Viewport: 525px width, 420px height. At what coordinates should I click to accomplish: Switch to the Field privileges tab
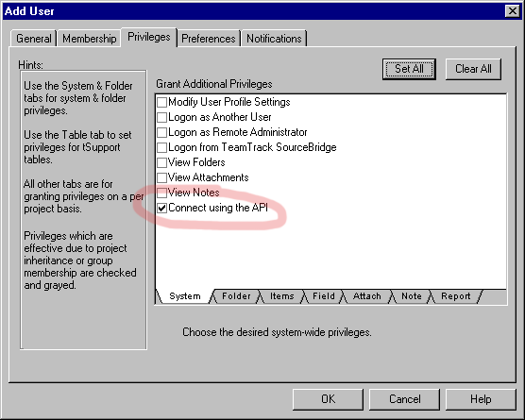[x=324, y=296]
